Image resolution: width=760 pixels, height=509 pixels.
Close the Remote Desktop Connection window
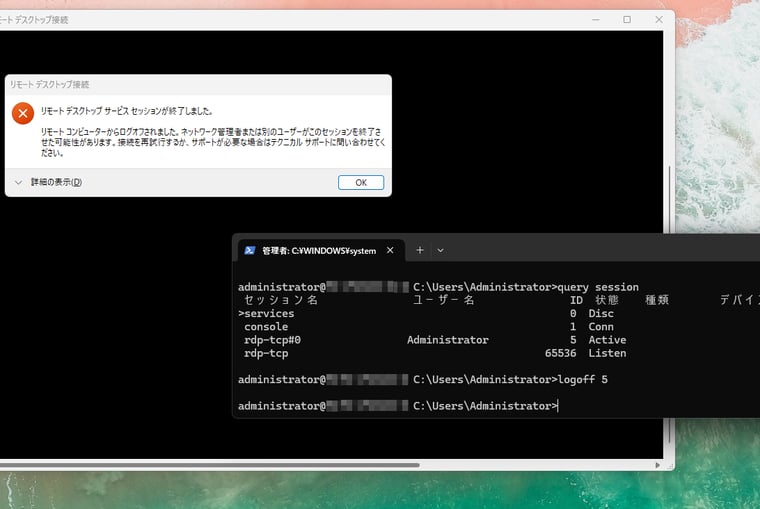[x=659, y=19]
